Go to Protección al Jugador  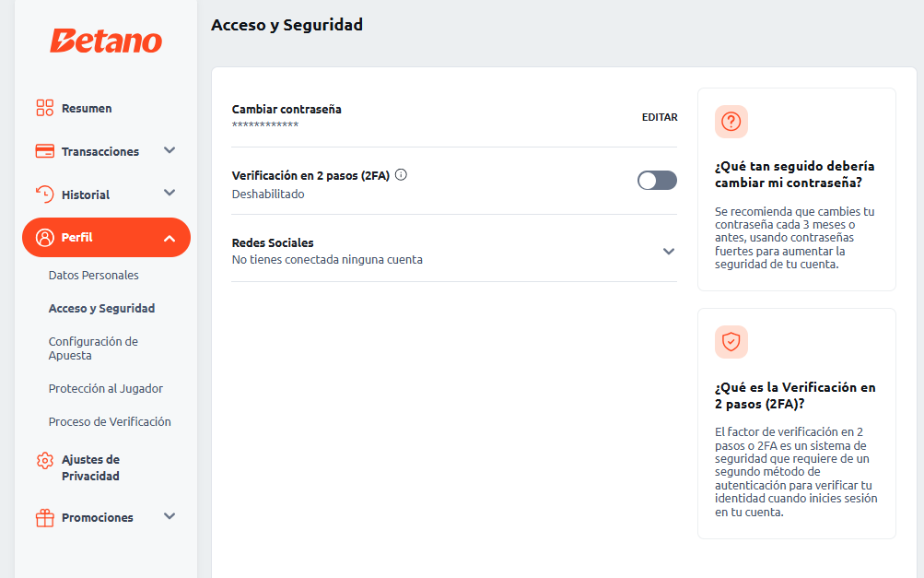click(x=106, y=389)
